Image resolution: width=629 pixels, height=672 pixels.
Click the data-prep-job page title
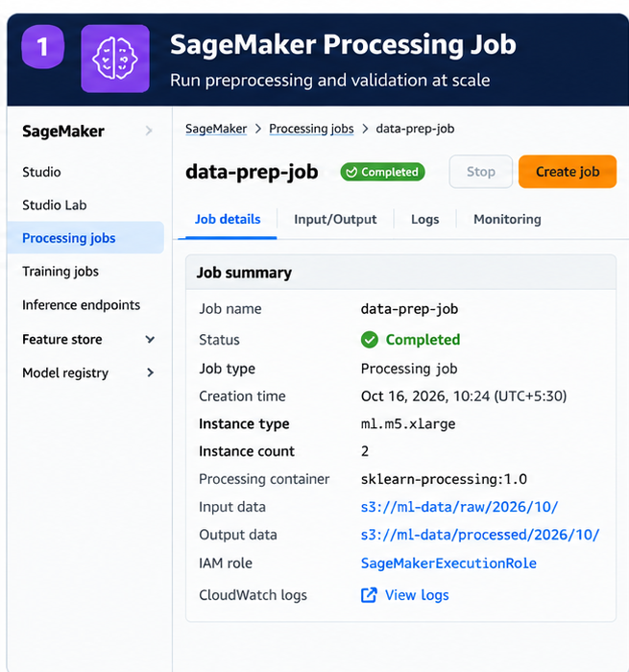coord(252,172)
